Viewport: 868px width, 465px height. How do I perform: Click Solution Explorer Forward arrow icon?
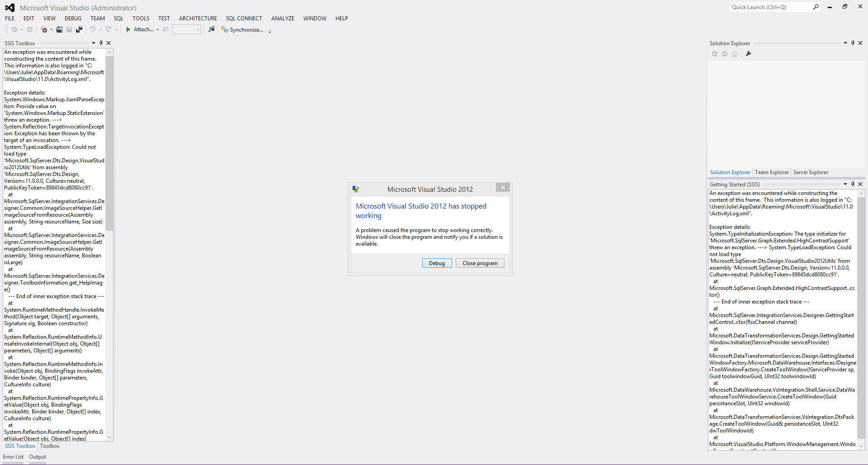click(725, 54)
